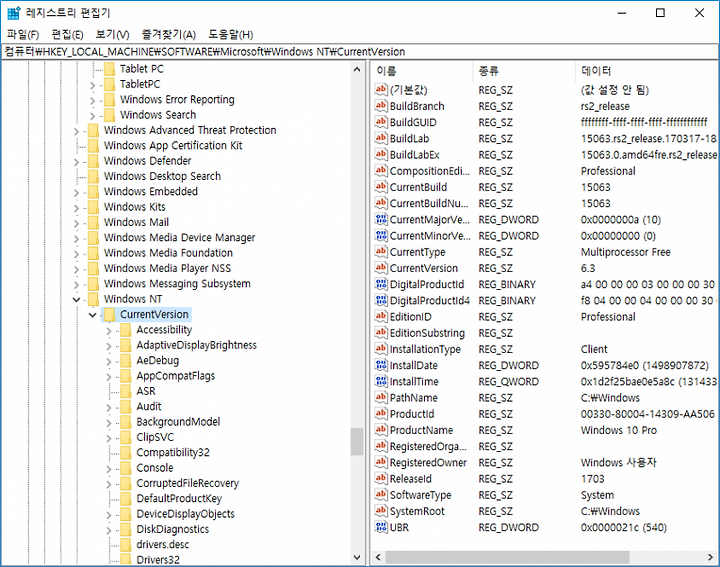720x567 pixels.
Task: Select the CurrentBuild value name
Action: [418, 187]
